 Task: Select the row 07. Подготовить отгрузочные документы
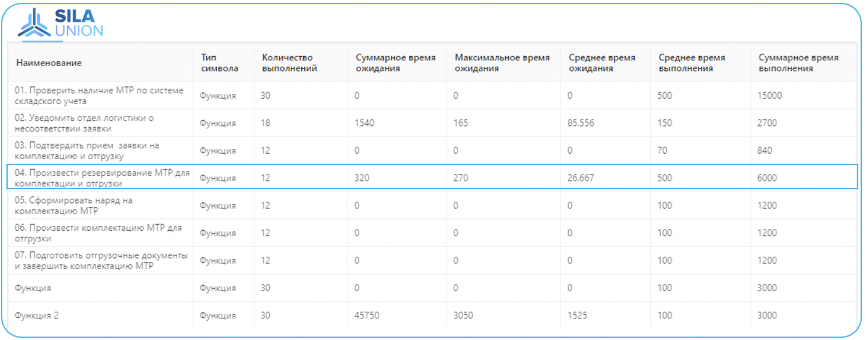click(100, 260)
